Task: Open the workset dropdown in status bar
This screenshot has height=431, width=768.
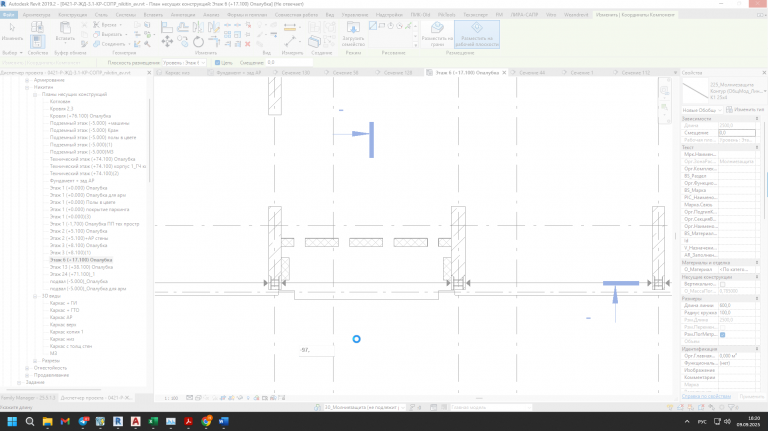Action: (x=365, y=407)
